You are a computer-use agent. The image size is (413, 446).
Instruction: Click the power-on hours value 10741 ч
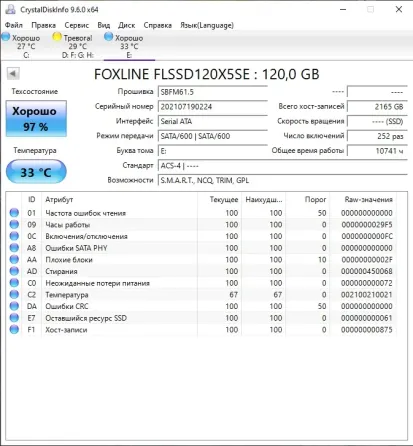click(377, 151)
